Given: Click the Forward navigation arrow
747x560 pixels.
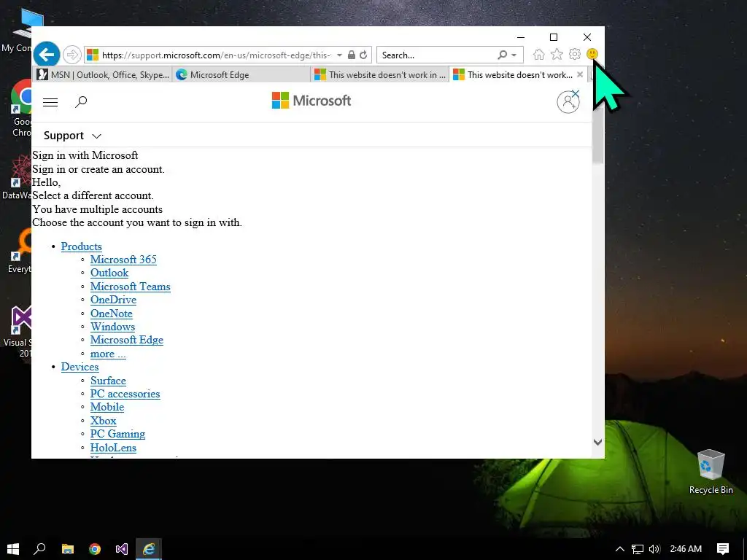Looking at the screenshot, I should (x=72, y=55).
